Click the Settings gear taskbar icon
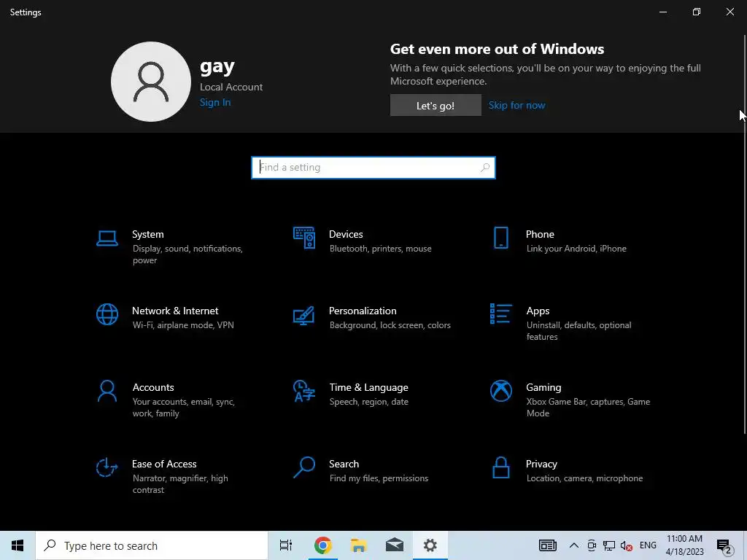This screenshot has height=560, width=747. (430, 545)
